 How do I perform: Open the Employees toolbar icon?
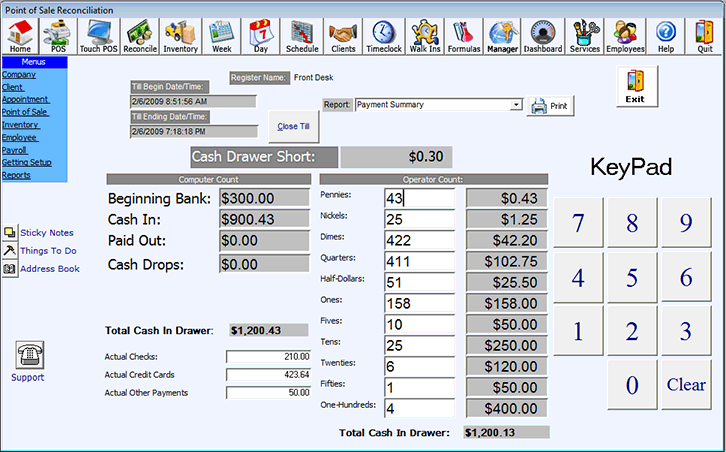point(625,36)
